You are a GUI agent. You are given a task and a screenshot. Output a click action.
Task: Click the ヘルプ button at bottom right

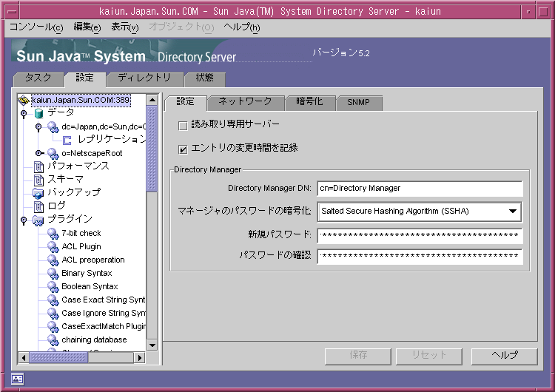point(505,356)
